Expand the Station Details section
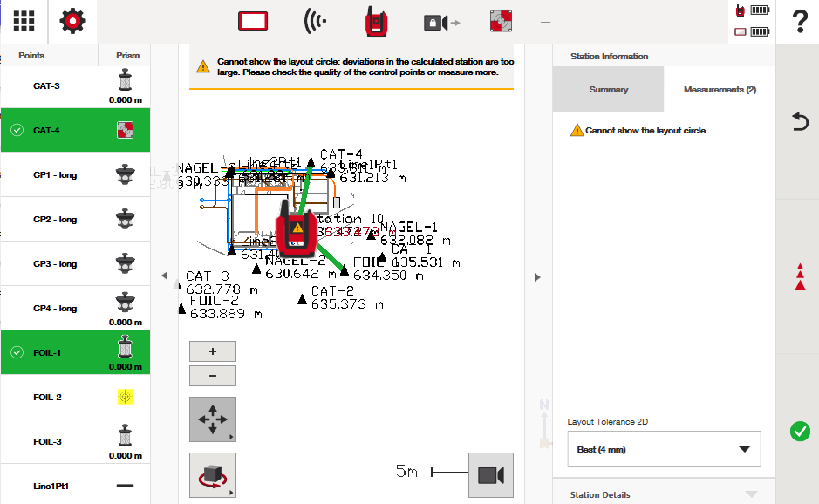819x504 pixels. (x=664, y=494)
